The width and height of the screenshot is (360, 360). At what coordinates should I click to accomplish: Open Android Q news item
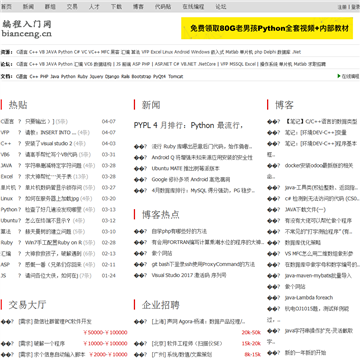point(202,157)
